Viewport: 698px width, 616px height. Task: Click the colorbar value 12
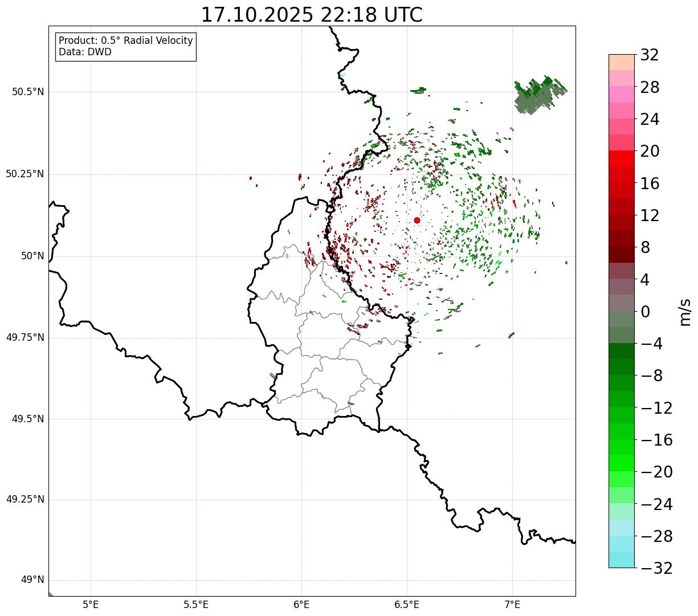[650, 215]
